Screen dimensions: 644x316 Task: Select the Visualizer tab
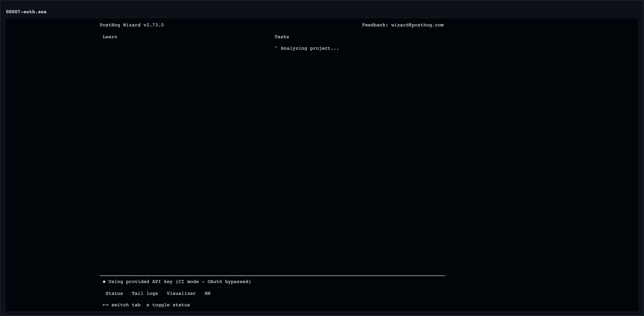coord(181,293)
